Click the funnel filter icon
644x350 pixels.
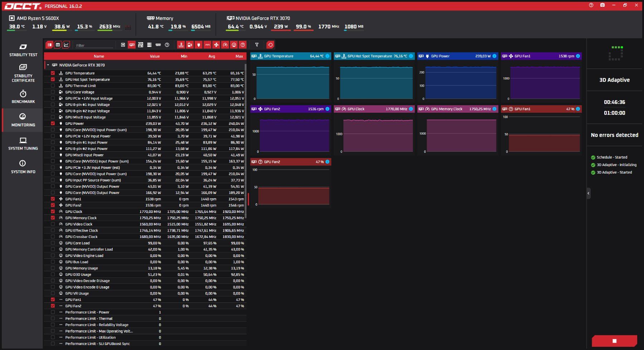(x=257, y=45)
